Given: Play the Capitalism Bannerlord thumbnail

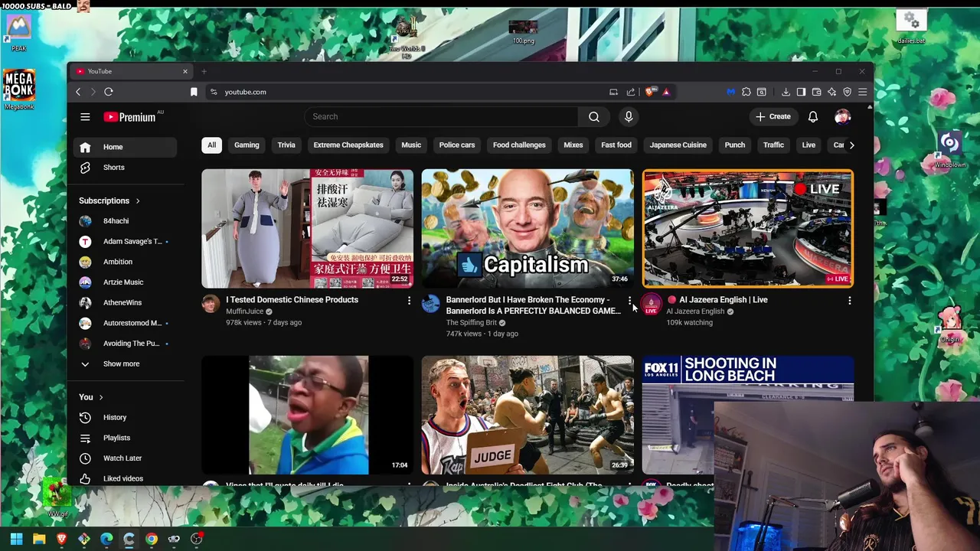Looking at the screenshot, I should click(528, 228).
